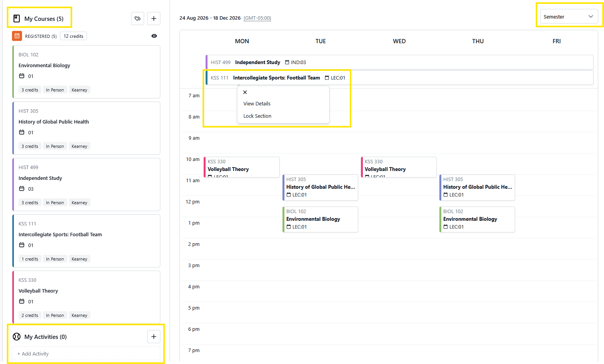604x364 pixels.
Task: Select KSS 111 Intercollegiate Sports course card
Action: tap(86, 241)
